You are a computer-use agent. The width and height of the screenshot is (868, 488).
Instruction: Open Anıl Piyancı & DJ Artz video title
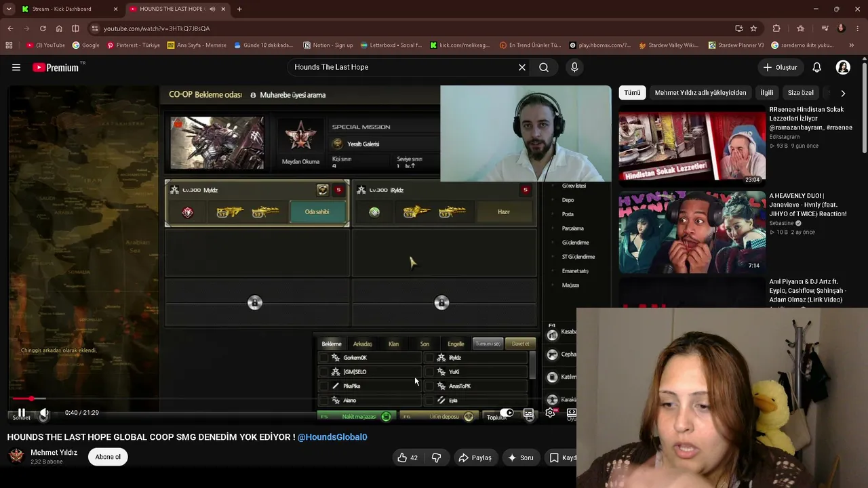[808, 291]
